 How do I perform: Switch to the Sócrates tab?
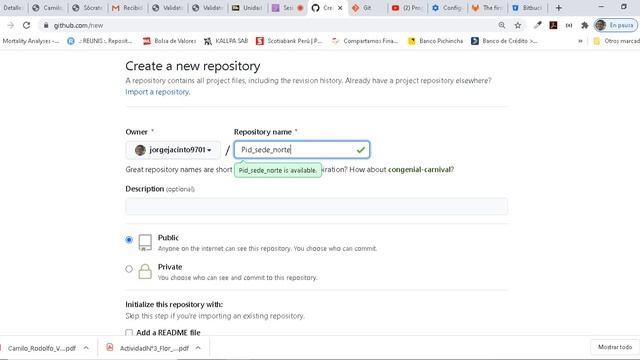(87, 8)
